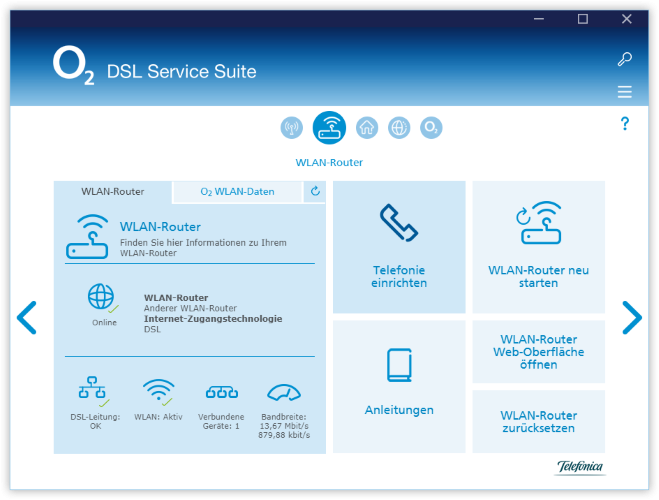The height and width of the screenshot is (500, 659).
Task: Click the 'Online' status label
Action: tap(104, 323)
